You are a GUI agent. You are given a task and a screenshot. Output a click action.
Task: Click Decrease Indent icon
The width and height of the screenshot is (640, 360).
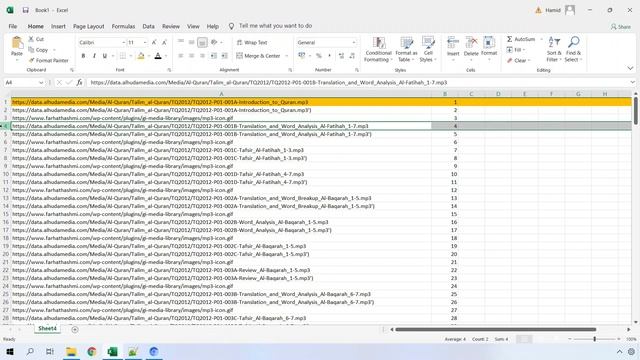[x=213, y=56]
